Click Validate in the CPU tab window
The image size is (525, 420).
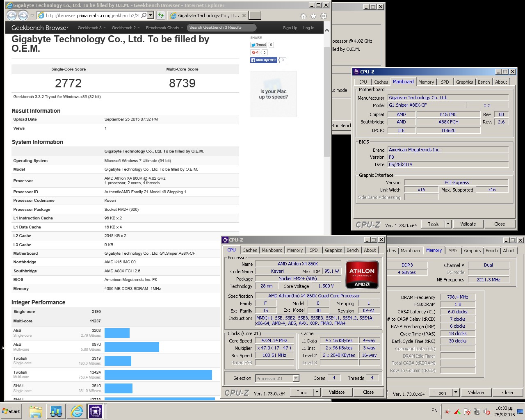click(x=337, y=392)
